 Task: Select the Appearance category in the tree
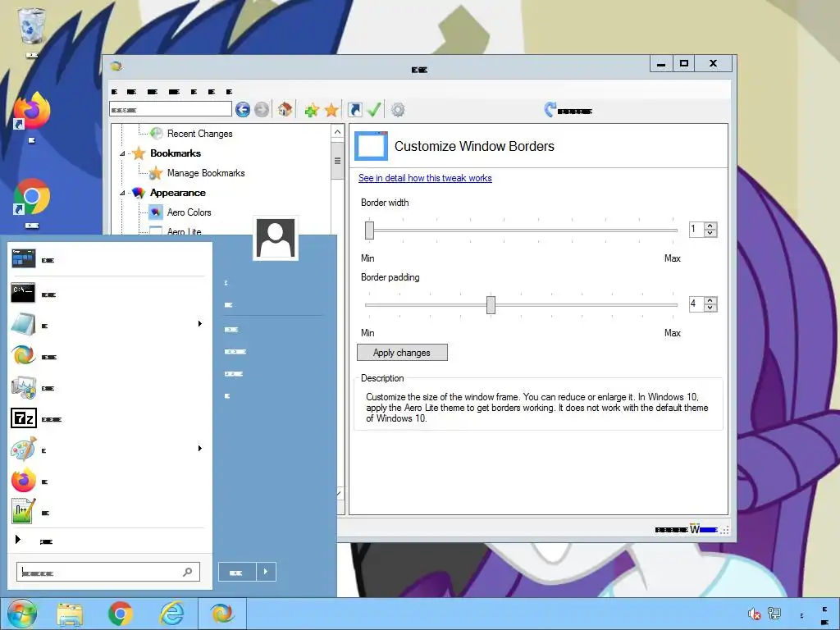pos(178,193)
